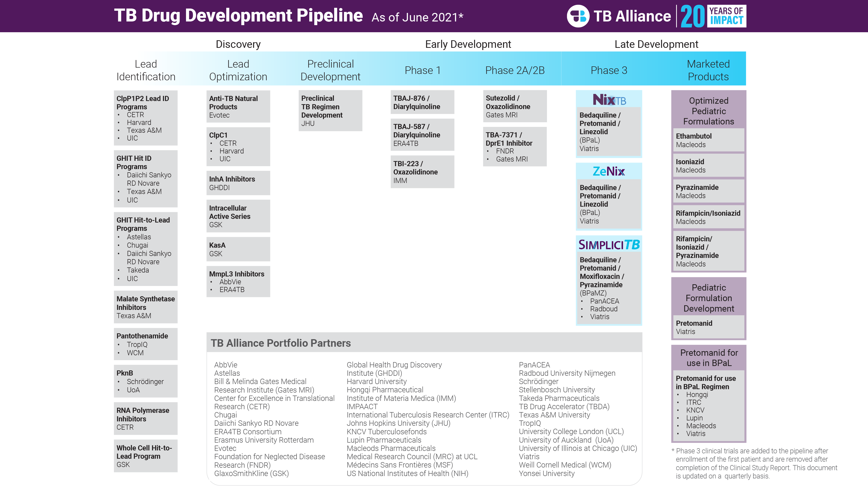
Task: Click the Preclinical TB Regimen Development card
Action: [330, 111]
